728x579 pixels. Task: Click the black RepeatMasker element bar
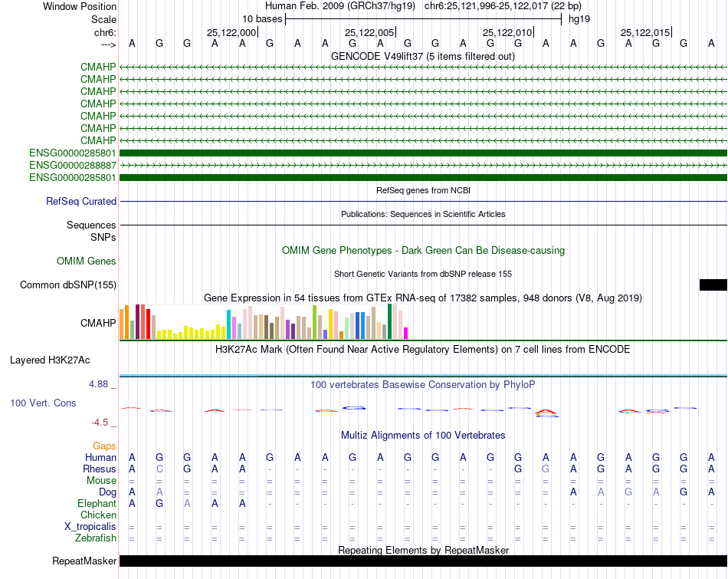423,561
